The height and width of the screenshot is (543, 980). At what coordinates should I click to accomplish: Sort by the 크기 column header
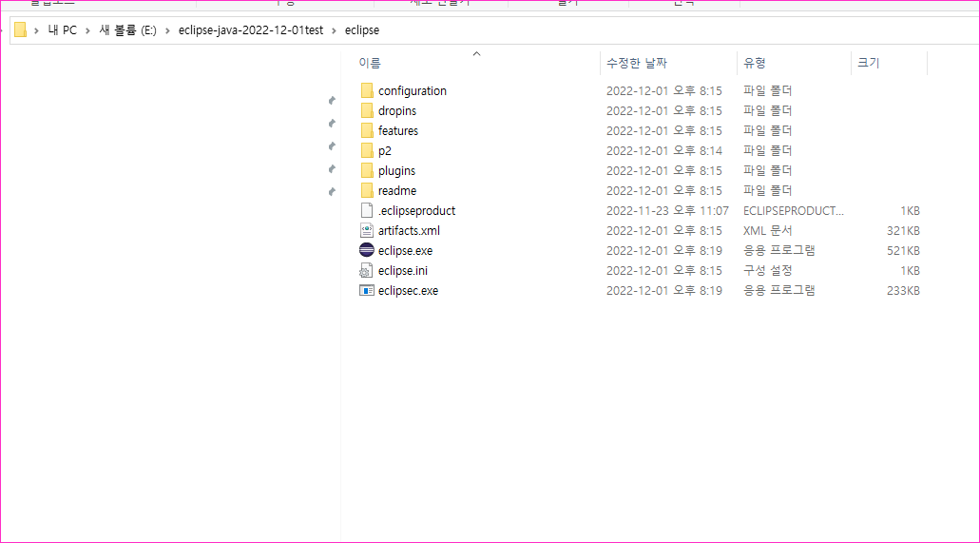tap(868, 63)
